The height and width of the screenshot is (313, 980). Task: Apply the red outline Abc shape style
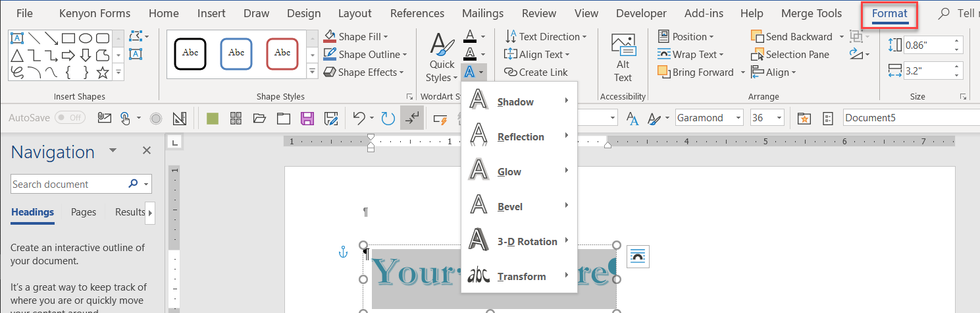(x=282, y=53)
